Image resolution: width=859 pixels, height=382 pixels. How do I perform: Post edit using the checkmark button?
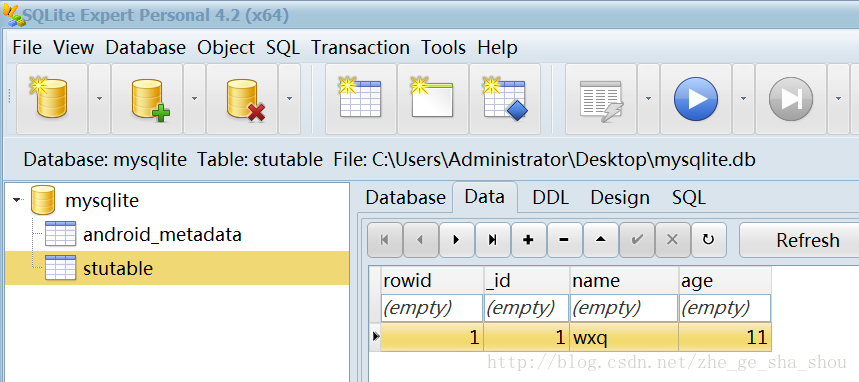637,240
